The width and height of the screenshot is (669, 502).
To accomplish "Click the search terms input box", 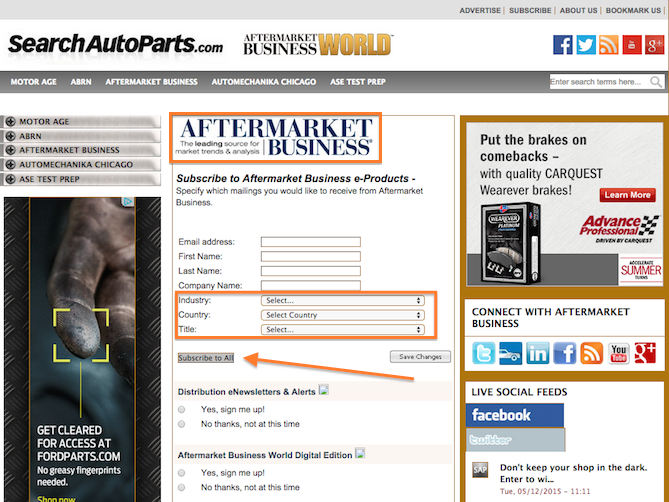I will click(599, 81).
